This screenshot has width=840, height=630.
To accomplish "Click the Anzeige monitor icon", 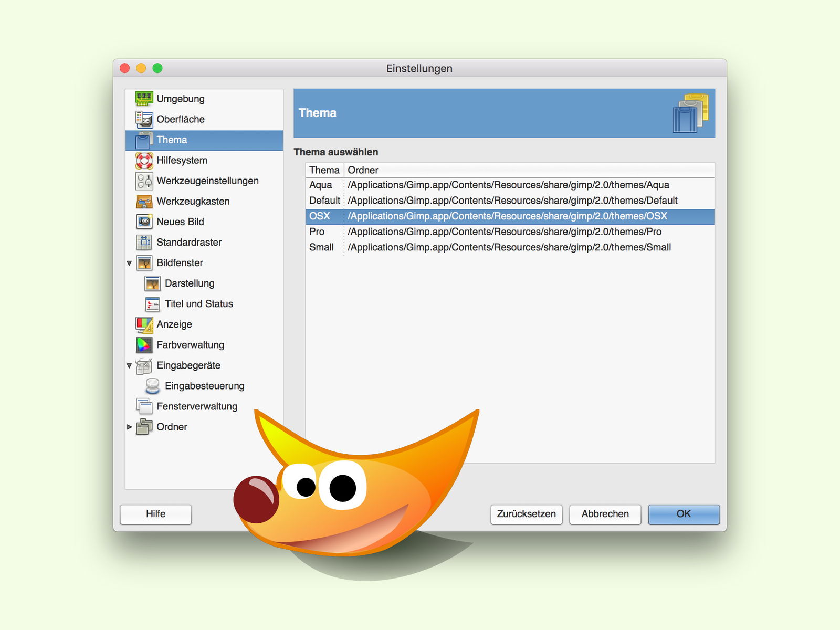I will (144, 324).
